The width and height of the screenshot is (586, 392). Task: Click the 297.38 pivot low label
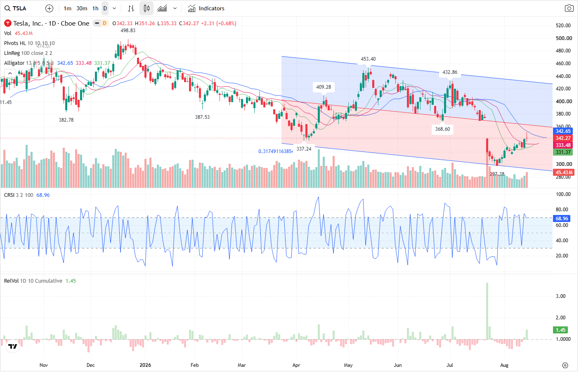tap(497, 174)
